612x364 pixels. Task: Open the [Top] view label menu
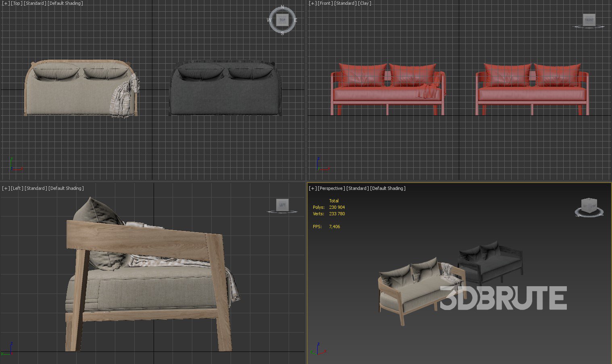click(17, 3)
